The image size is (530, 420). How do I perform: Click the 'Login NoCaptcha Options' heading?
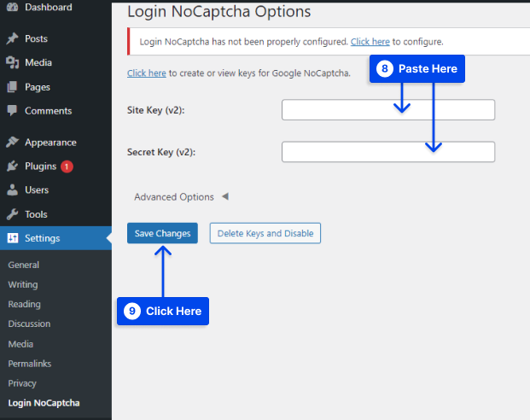coord(219,11)
